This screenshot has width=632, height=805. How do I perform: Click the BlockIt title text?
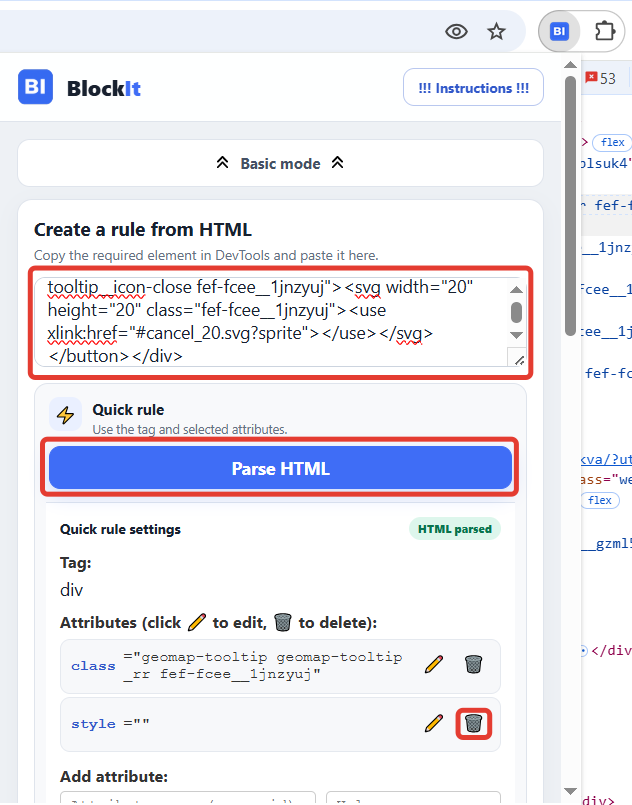104,88
